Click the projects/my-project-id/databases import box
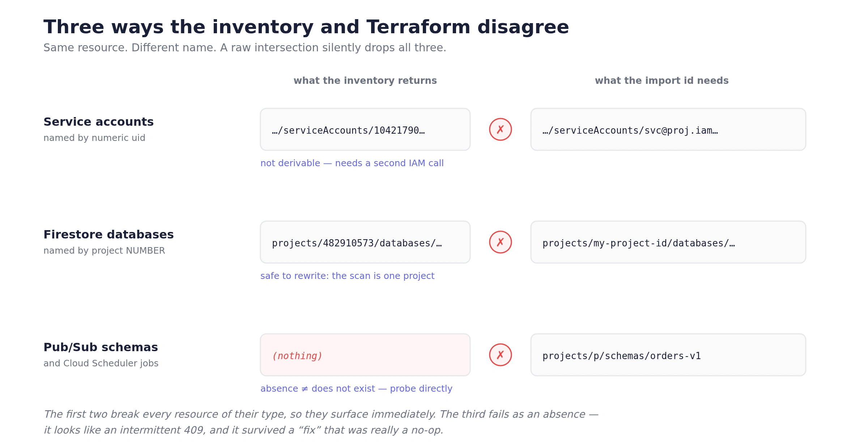 [x=668, y=242]
